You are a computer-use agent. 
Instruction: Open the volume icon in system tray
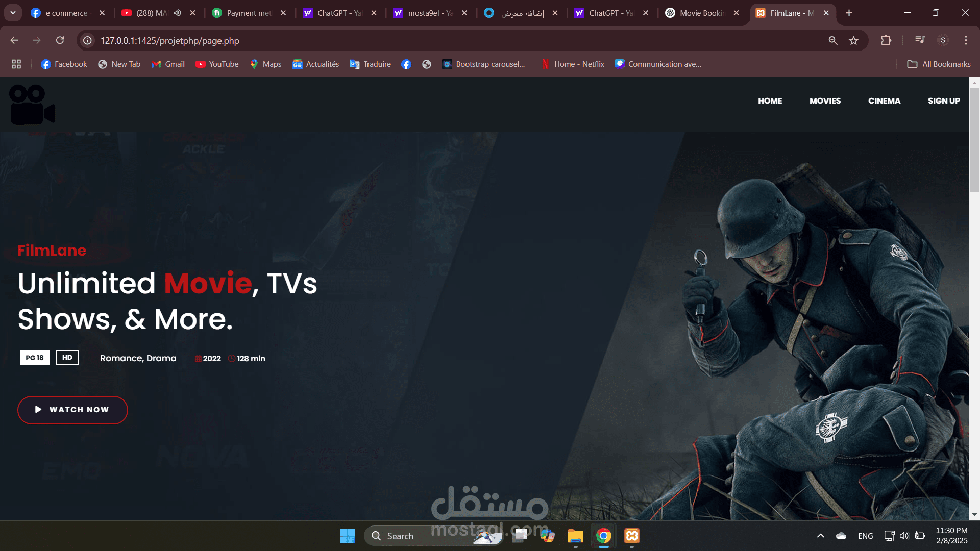coord(904,536)
